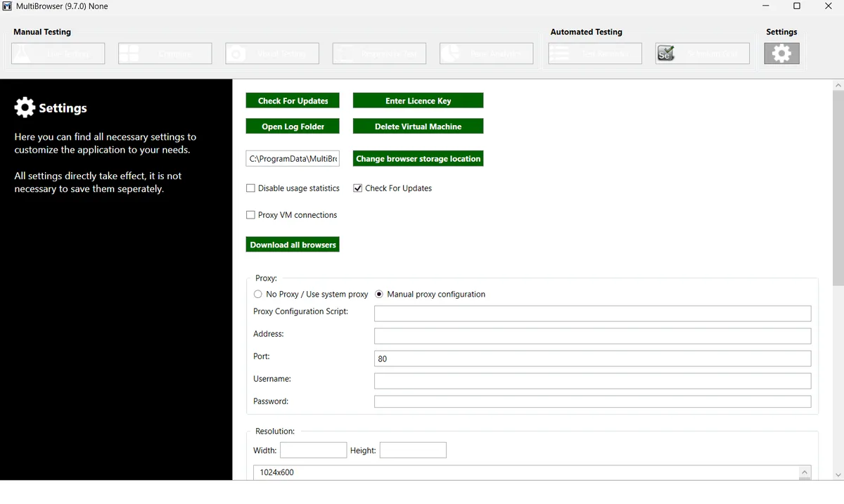Focus the resolution Width field

pos(313,450)
